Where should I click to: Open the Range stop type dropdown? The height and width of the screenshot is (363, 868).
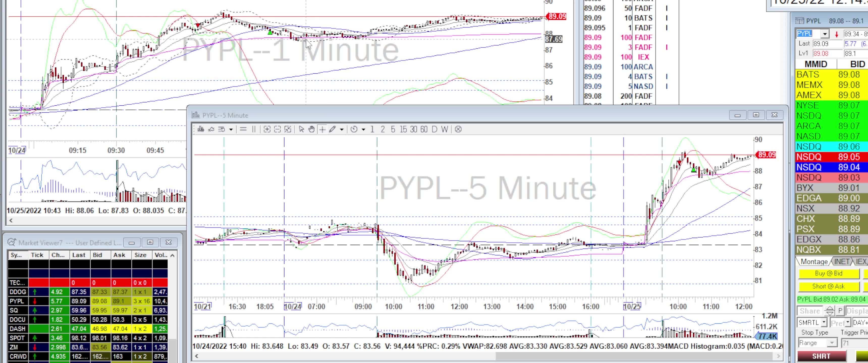(832, 343)
